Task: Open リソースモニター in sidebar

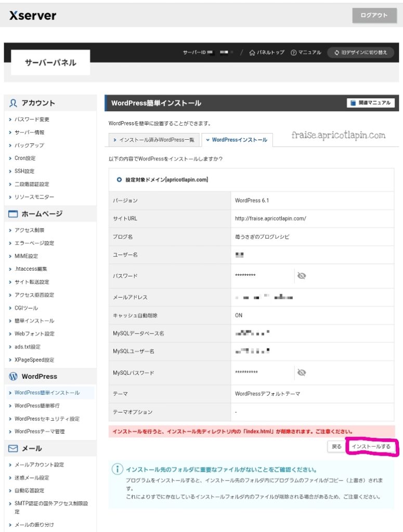Action: 34,197
